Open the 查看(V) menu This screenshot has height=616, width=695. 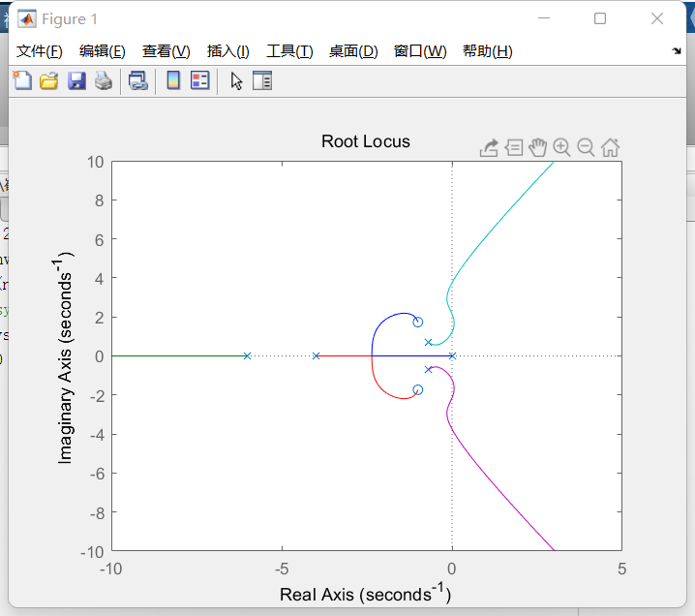166,51
